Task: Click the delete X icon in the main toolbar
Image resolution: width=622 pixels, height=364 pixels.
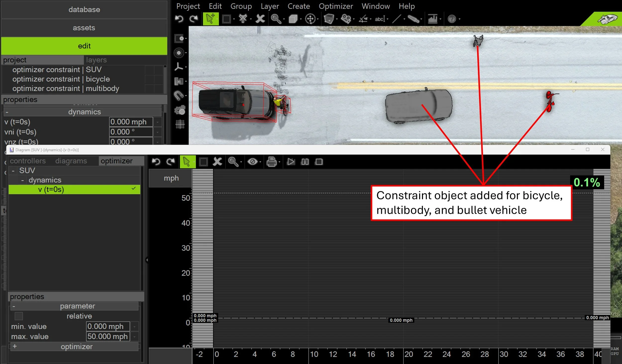Action: pos(260,19)
